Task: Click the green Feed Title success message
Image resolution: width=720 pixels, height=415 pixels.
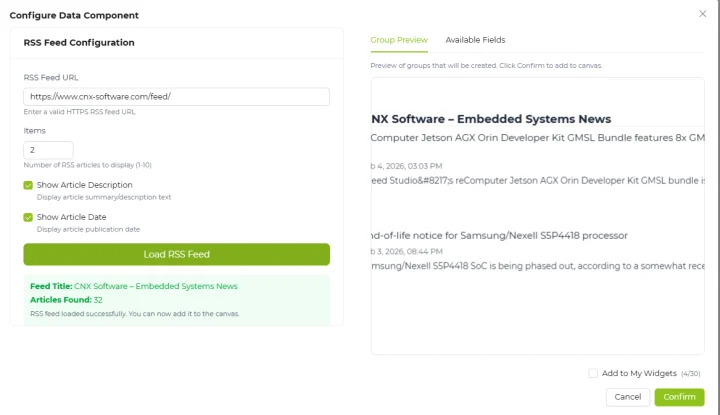Action: pyautogui.click(x=134, y=286)
